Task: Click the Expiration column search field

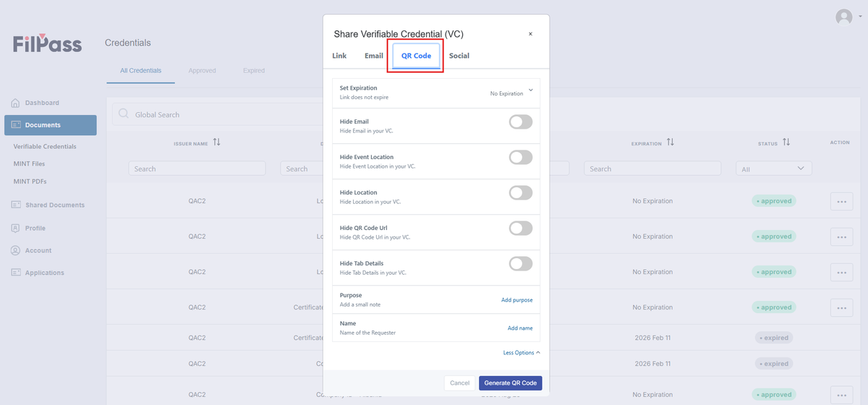Action: (x=652, y=169)
